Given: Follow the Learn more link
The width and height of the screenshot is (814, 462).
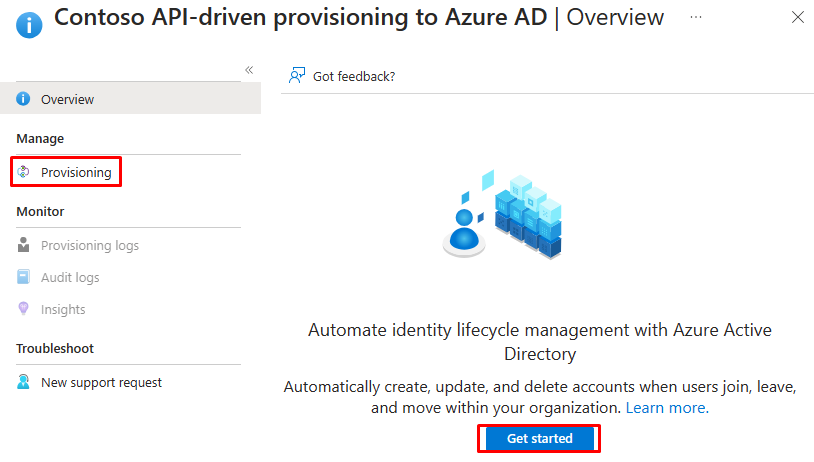Looking at the screenshot, I should pos(667,408).
